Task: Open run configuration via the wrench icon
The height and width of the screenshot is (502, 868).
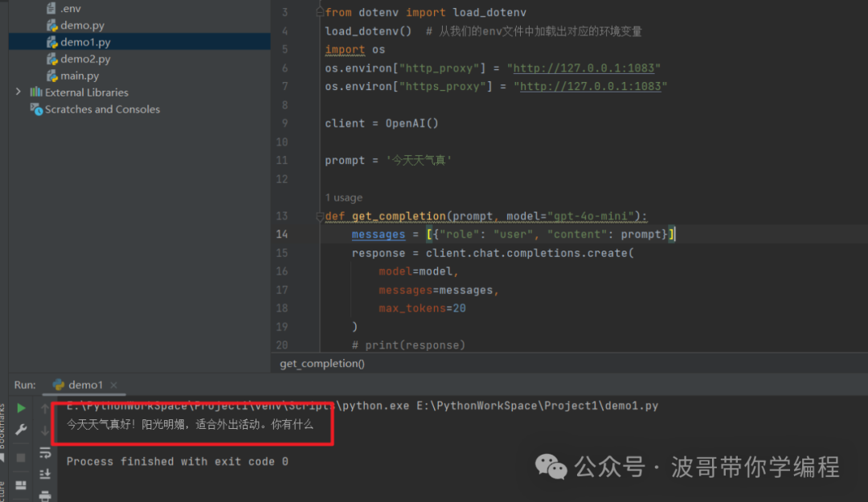Action: click(21, 430)
